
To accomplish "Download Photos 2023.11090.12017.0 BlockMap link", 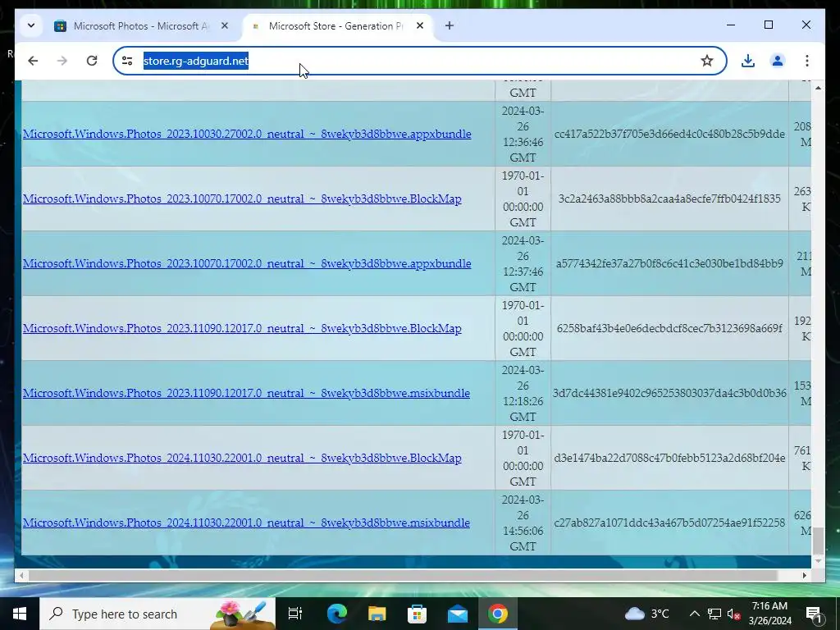I will pos(242,328).
